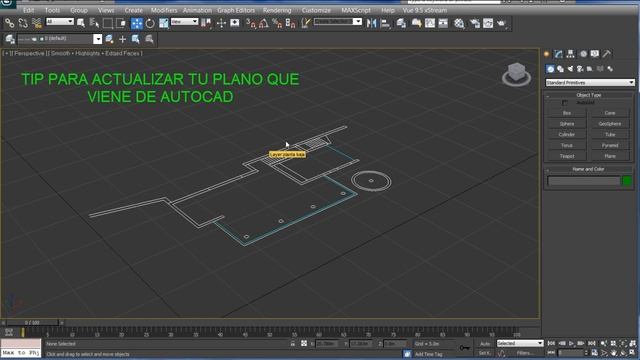Open the Select by Name dialog icon

click(94, 23)
